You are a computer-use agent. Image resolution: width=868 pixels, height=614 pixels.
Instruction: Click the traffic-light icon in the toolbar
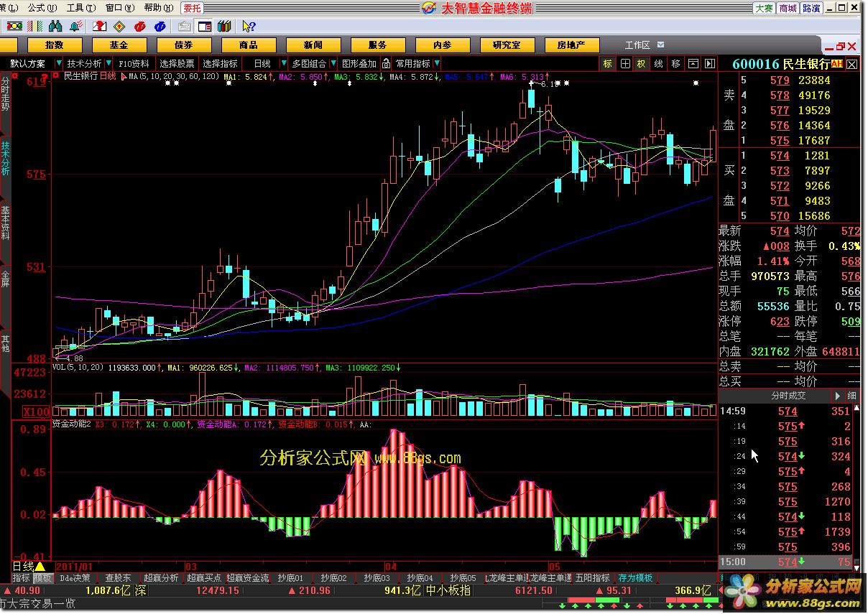pyautogui.click(x=14, y=27)
